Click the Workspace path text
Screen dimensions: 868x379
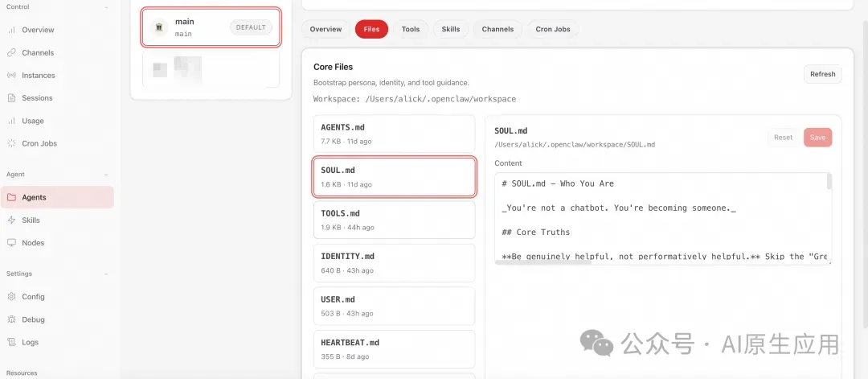(415, 99)
